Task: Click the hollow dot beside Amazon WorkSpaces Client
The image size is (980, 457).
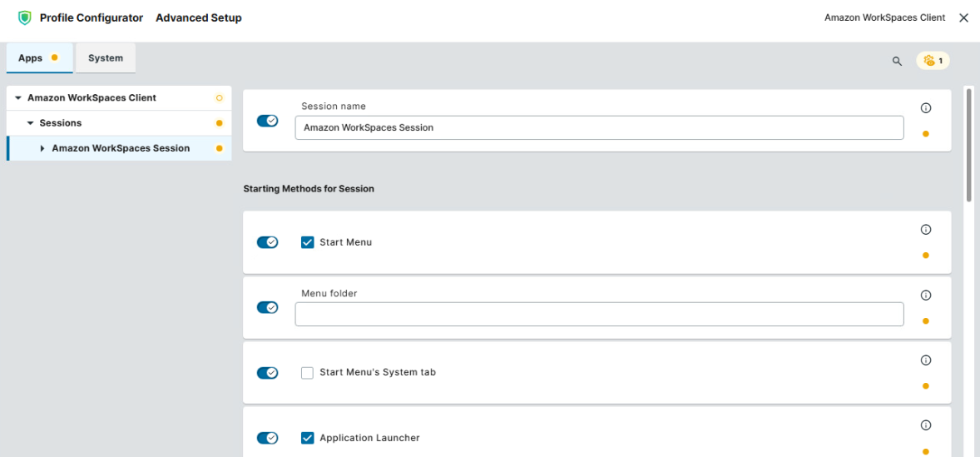Action: coord(219,98)
